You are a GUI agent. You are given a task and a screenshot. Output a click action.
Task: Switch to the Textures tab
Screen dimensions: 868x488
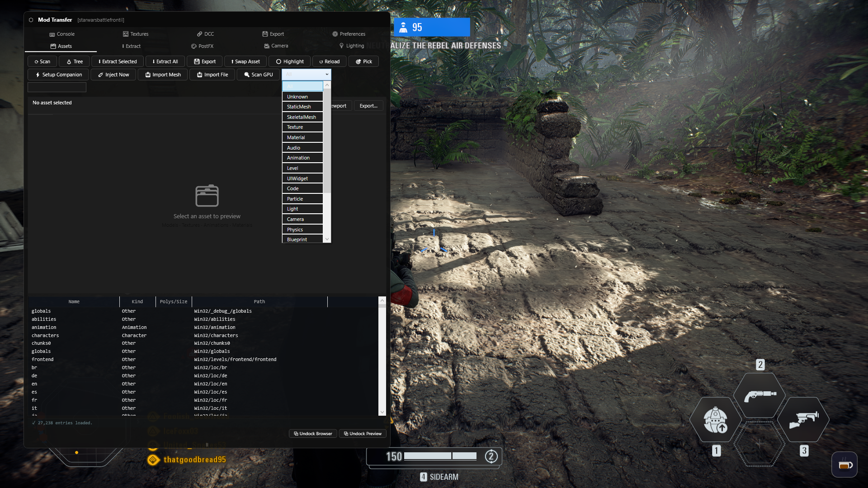(136, 34)
